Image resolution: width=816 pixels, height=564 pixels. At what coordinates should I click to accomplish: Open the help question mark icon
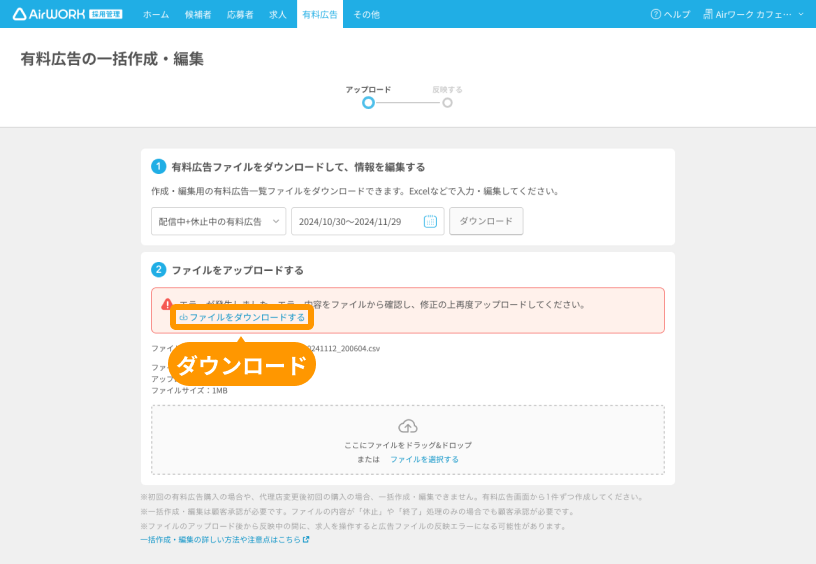click(x=656, y=14)
